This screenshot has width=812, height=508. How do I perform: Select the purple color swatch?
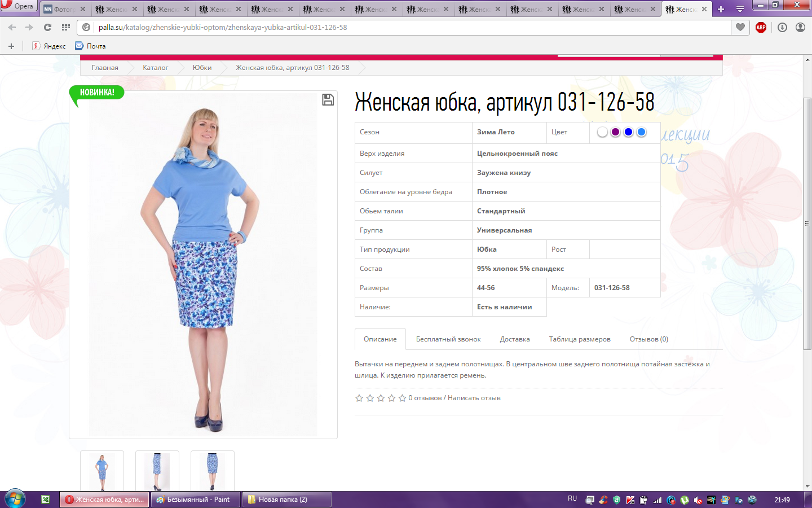pos(615,132)
